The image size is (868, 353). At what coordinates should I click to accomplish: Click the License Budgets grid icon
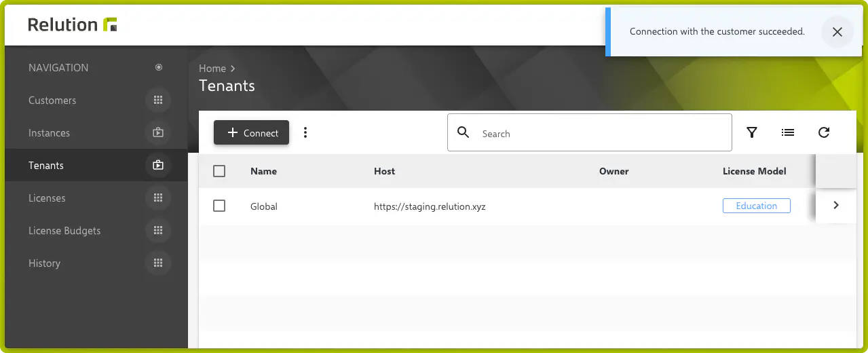tap(158, 230)
